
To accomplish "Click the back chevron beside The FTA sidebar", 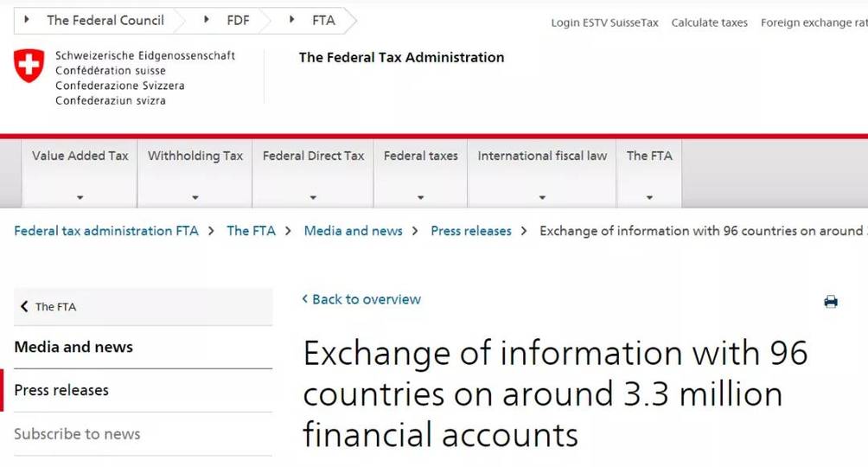I will [x=24, y=306].
